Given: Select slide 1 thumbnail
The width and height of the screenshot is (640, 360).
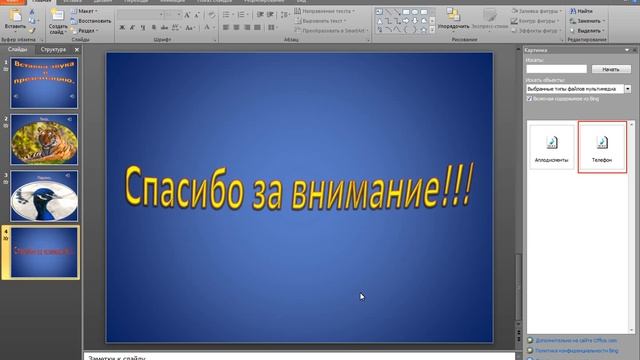Looking at the screenshot, I should (44, 83).
